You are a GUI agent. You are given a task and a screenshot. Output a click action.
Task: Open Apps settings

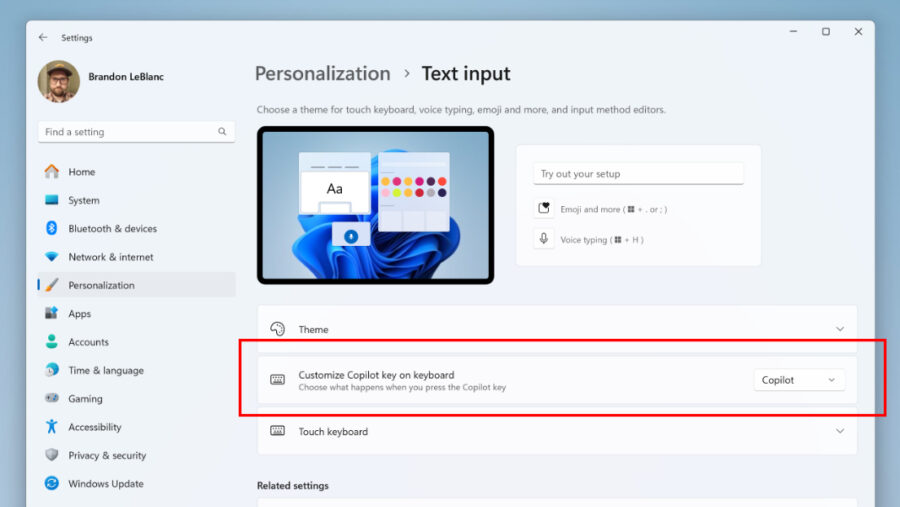point(137,314)
